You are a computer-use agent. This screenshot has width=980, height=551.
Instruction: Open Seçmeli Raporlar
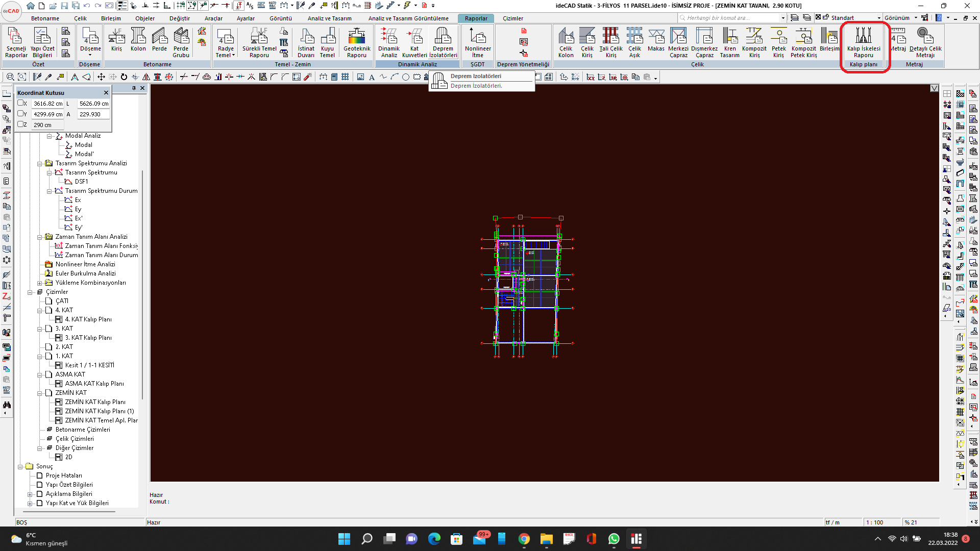(16, 42)
